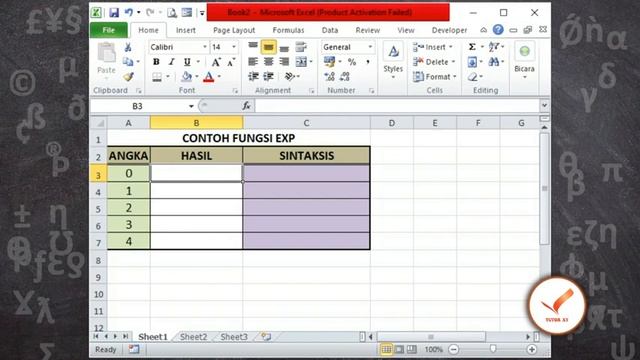Viewport: 640px width, 360px height.
Task: Open the General number format dropdown
Action: [370, 47]
